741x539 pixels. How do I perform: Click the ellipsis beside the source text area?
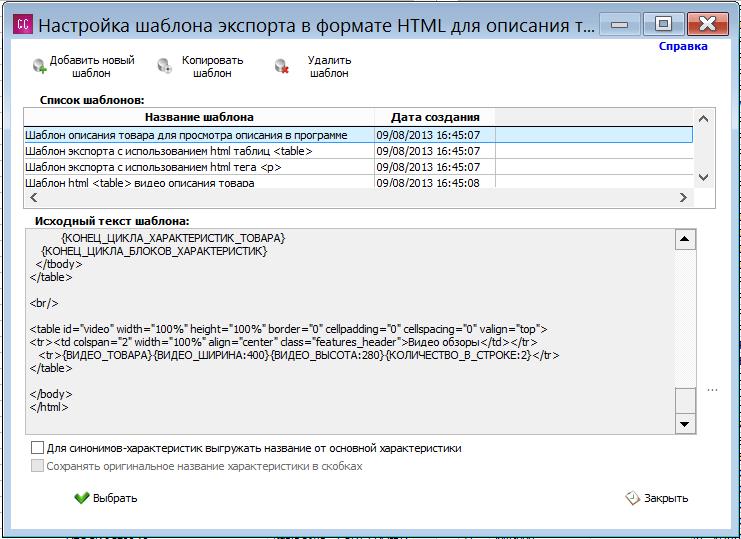713,390
